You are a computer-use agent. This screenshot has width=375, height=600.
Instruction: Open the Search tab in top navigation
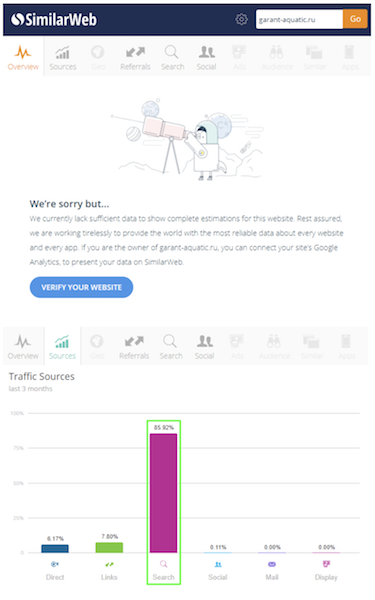point(172,58)
